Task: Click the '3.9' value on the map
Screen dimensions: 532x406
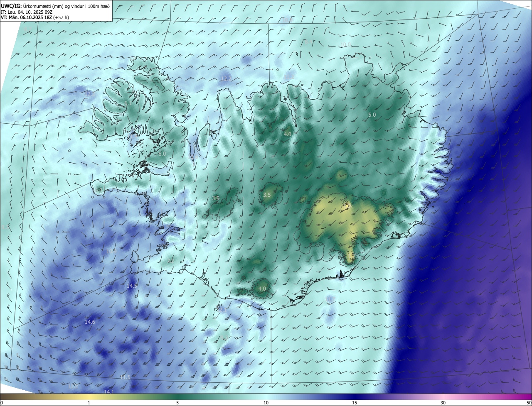Action: pos(216,198)
